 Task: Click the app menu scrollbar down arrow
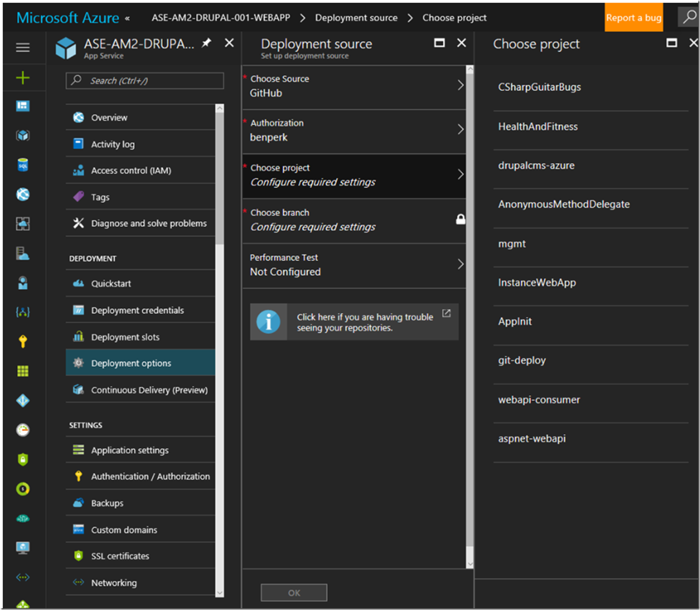pyautogui.click(x=220, y=593)
